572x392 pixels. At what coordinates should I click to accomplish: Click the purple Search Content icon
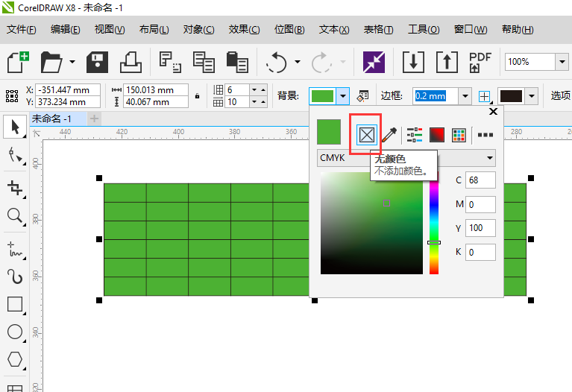(374, 62)
